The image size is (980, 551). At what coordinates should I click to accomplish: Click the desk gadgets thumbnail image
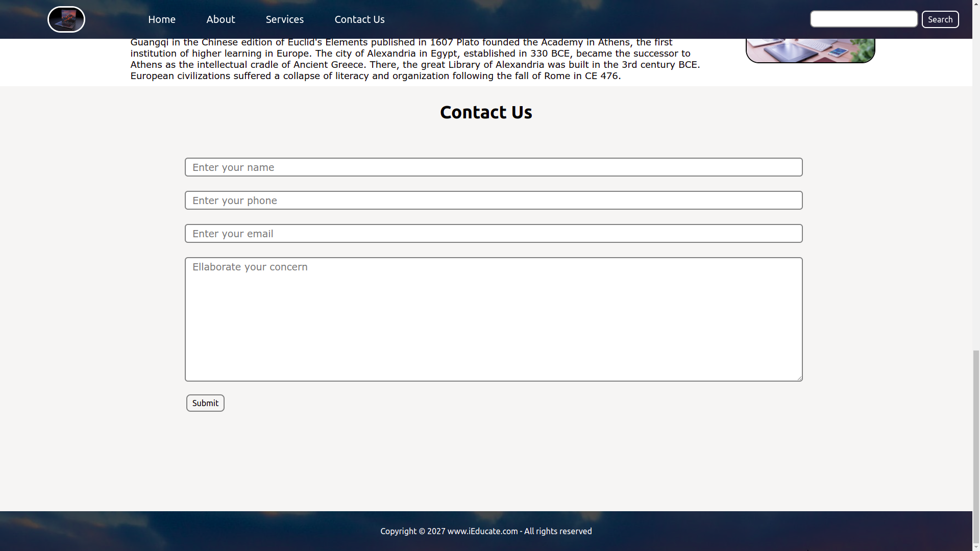point(810,50)
